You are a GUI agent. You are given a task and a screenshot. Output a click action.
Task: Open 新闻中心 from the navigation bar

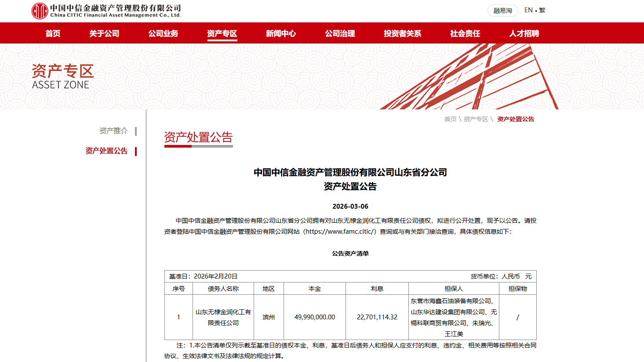[x=281, y=33]
